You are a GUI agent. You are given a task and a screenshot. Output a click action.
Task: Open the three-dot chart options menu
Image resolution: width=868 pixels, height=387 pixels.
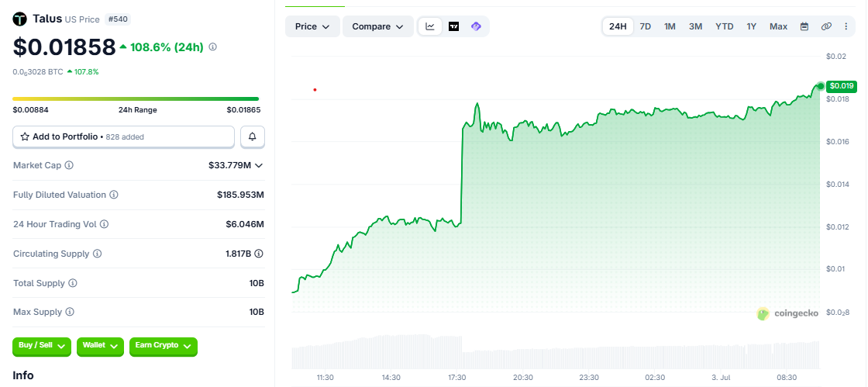[x=846, y=26]
